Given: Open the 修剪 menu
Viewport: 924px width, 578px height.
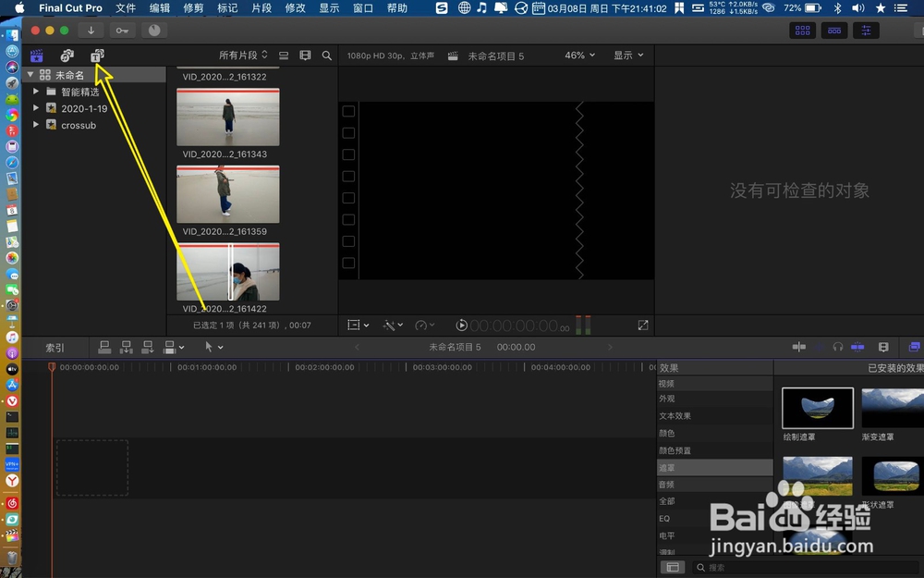Looking at the screenshot, I should [193, 7].
